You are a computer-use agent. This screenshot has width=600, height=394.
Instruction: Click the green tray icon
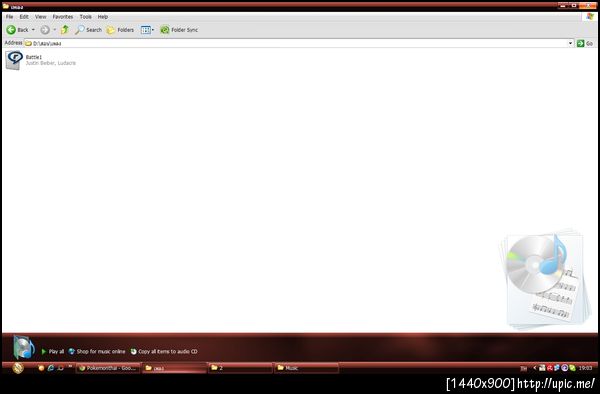pos(572,368)
